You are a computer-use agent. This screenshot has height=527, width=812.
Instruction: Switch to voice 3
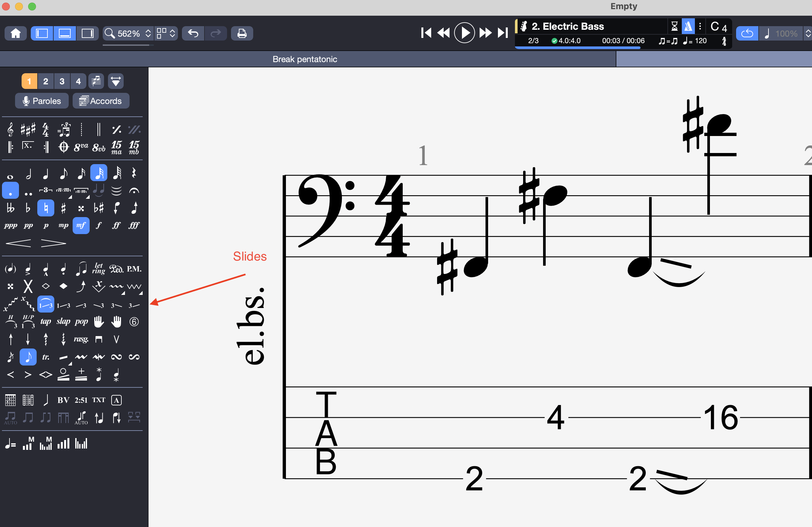pos(62,81)
